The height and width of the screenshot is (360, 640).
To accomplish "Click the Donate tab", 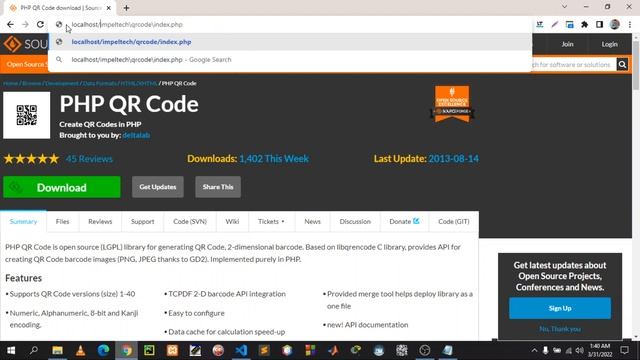I will (404, 222).
